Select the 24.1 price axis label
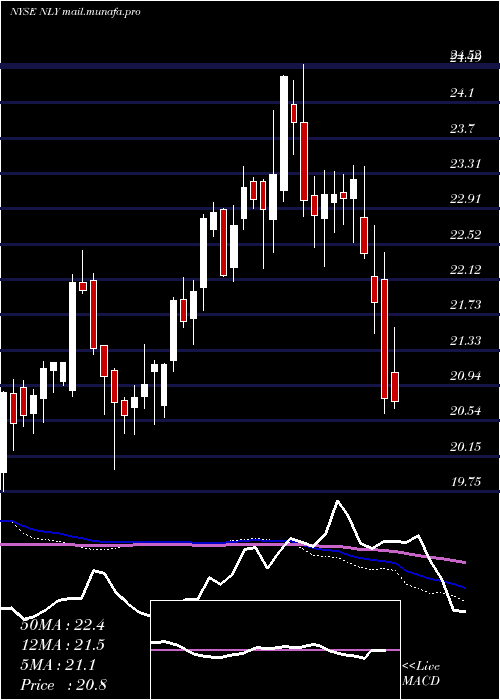Screen dimensions: 500x700 click(x=464, y=93)
